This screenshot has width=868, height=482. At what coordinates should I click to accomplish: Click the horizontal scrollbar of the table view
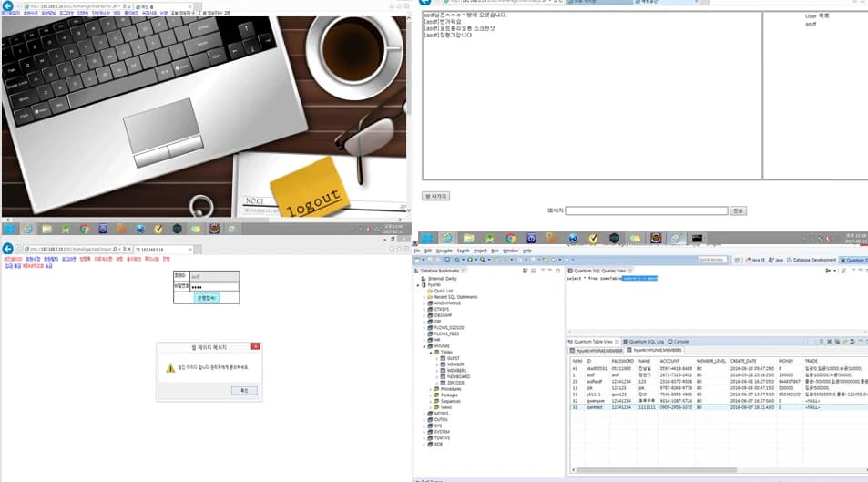coord(656,470)
